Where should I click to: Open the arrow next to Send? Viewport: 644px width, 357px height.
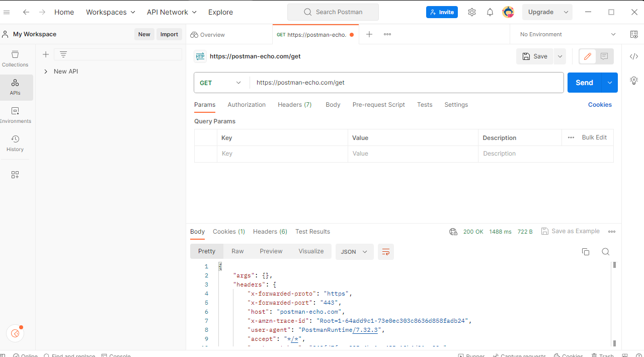(610, 83)
